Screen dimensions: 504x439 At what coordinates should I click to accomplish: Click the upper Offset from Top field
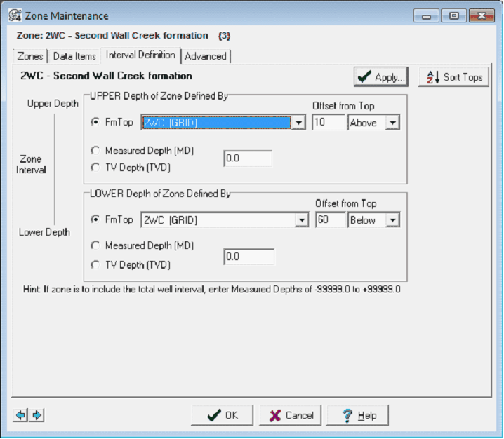pyautogui.click(x=329, y=123)
